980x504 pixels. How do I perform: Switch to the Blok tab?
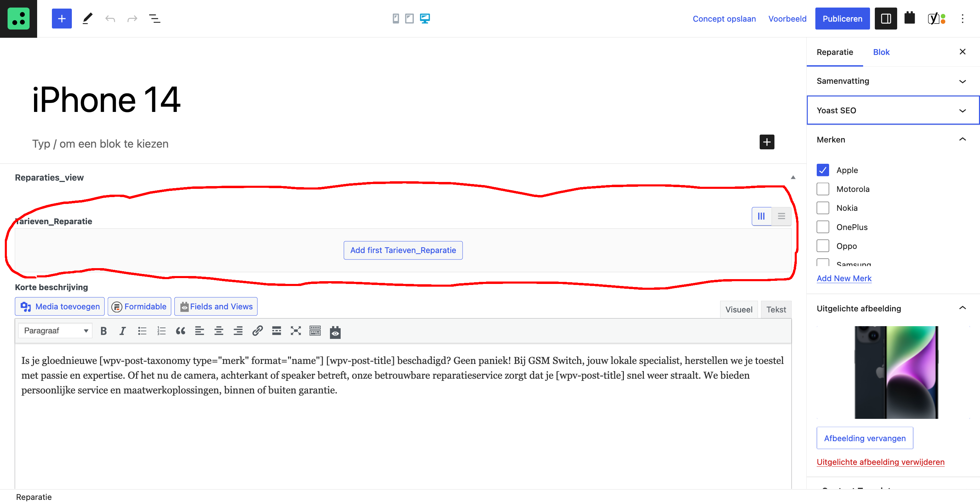point(881,52)
